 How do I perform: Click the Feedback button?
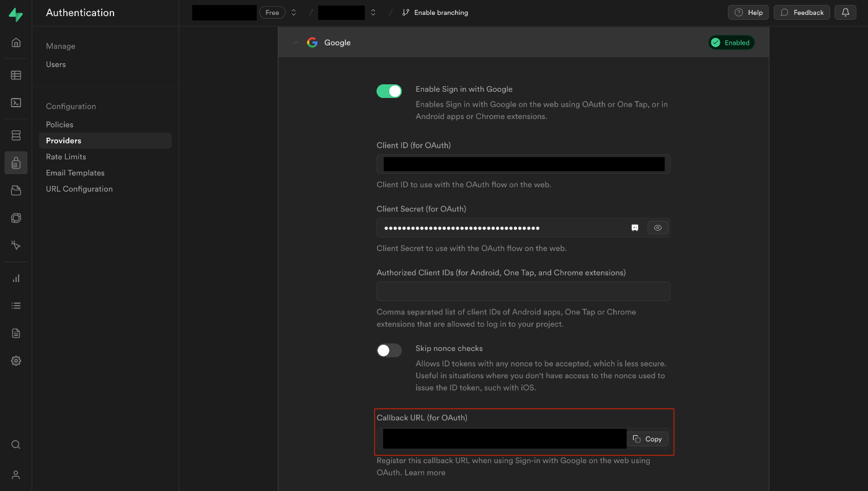802,12
